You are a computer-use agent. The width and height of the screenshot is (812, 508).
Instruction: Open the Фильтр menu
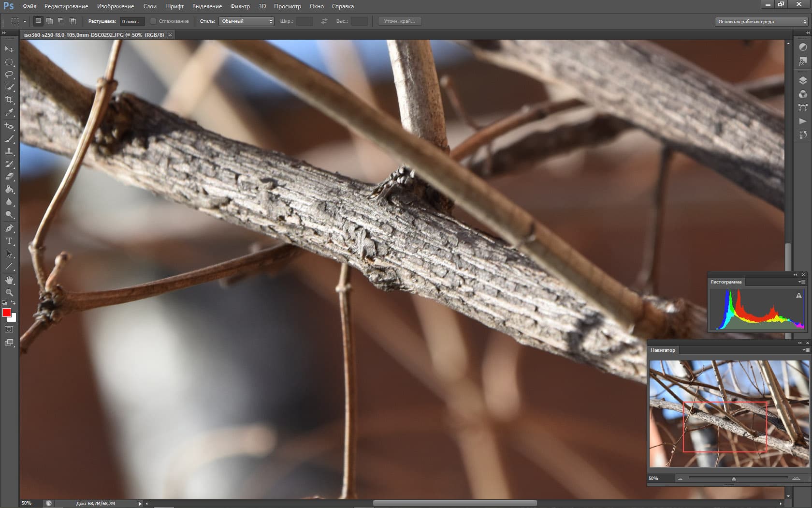pos(240,6)
